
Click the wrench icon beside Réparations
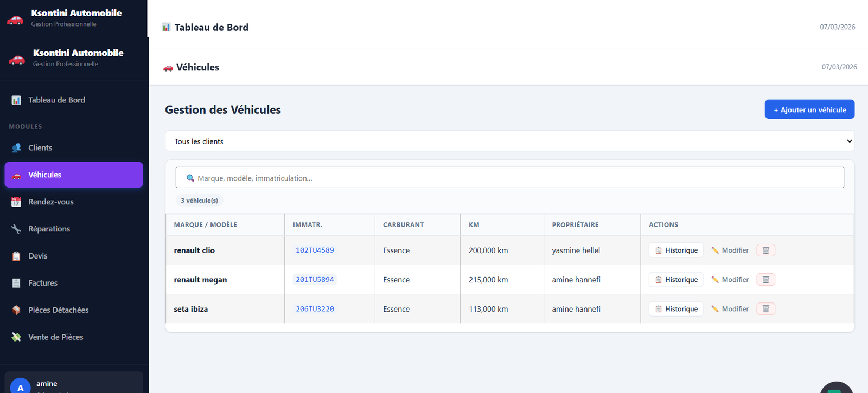click(x=16, y=229)
